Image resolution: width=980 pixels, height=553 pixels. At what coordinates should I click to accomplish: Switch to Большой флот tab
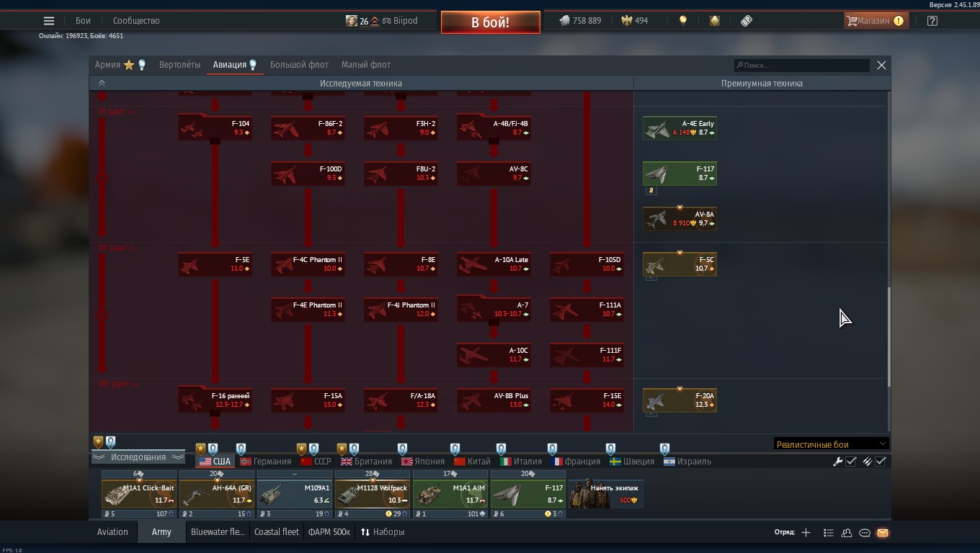(299, 65)
